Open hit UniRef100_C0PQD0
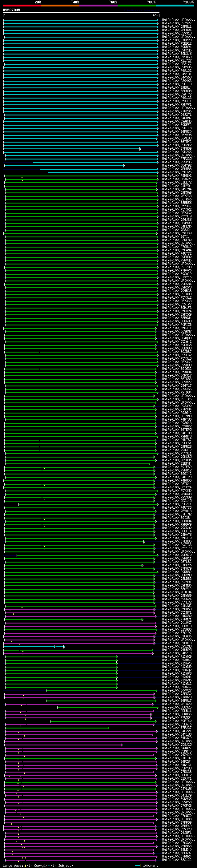 [177, 257]
